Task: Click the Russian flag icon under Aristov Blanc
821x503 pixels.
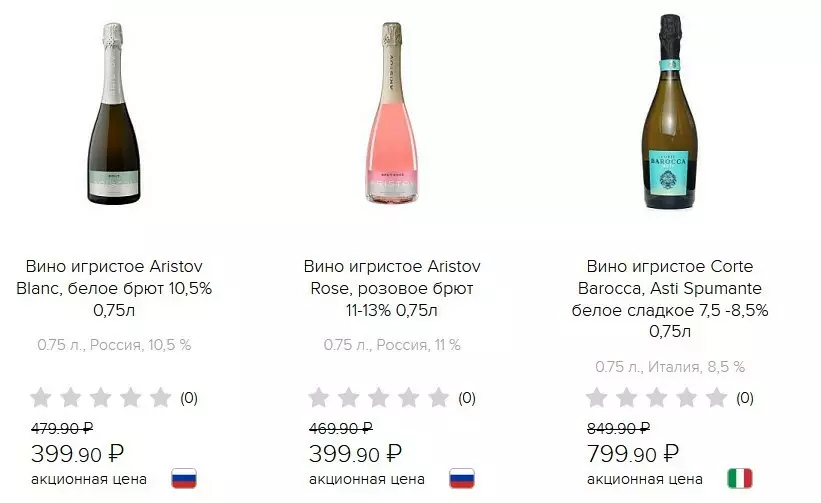Action: point(183,478)
